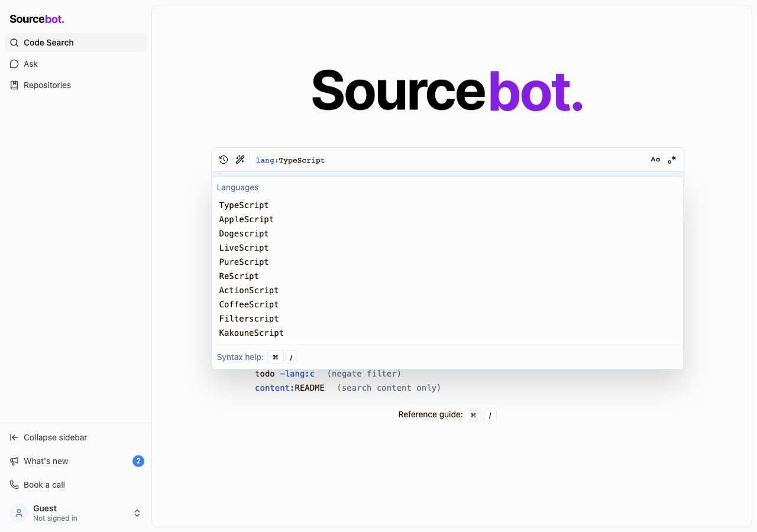Viewport: 757px width, 532px height.
Task: Toggle case sensitivity Aa button
Action: (655, 160)
